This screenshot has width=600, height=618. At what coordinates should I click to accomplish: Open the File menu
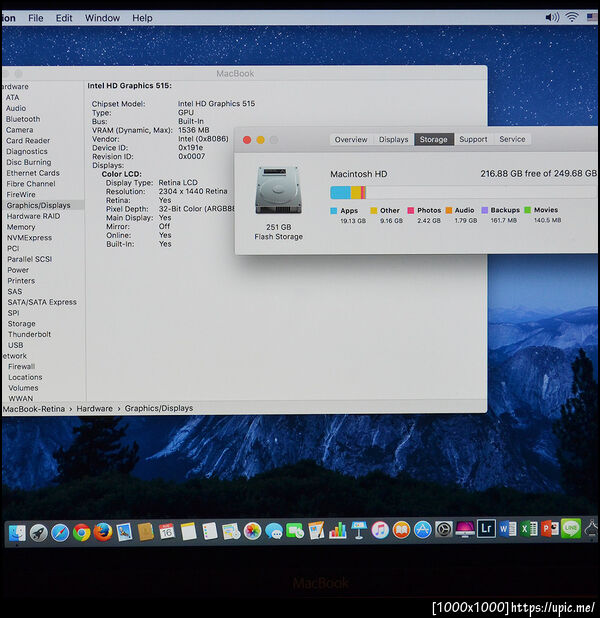pyautogui.click(x=35, y=18)
